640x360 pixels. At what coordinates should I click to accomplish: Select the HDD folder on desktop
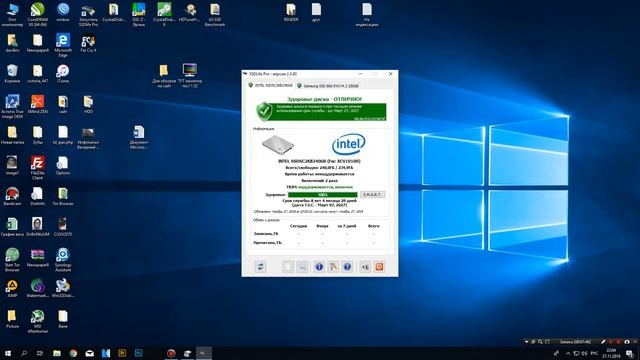coord(88,104)
